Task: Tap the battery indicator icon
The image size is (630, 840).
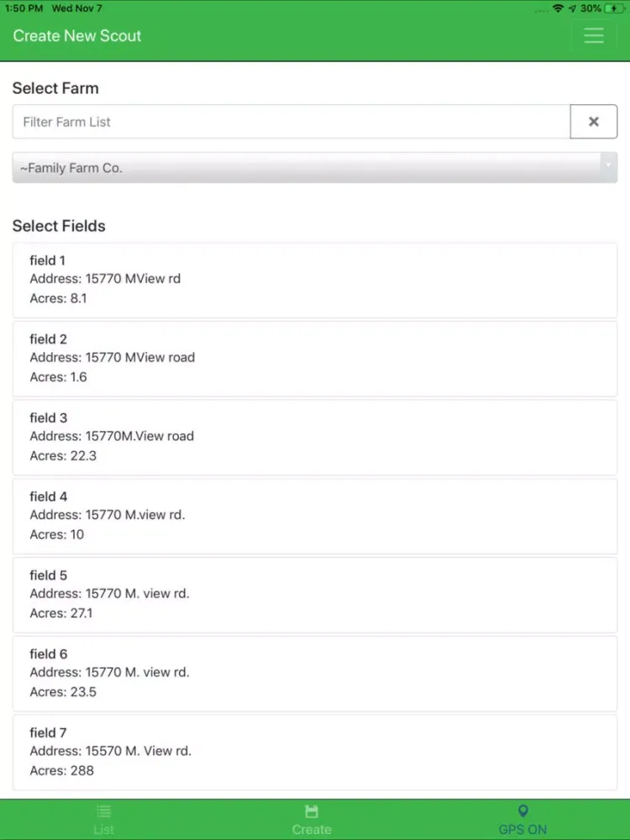Action: [614, 8]
